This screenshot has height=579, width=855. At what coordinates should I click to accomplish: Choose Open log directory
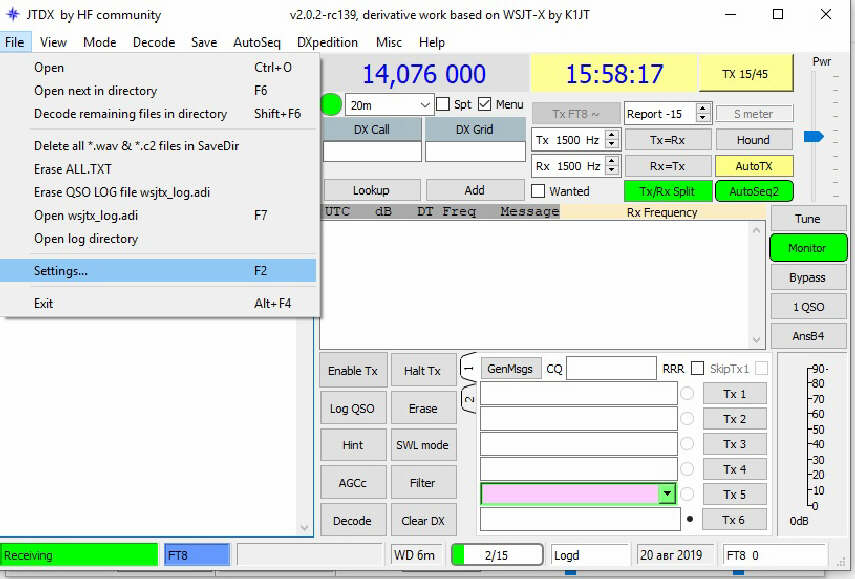[158, 238]
